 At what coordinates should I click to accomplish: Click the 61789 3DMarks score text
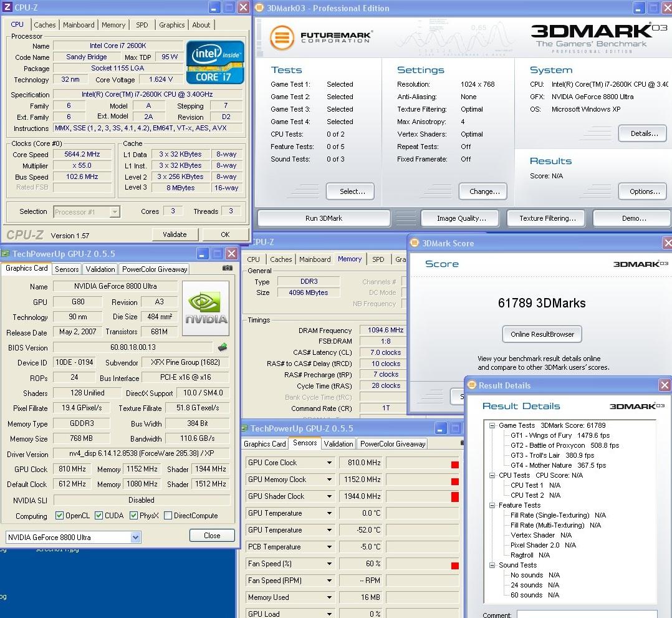click(x=542, y=303)
